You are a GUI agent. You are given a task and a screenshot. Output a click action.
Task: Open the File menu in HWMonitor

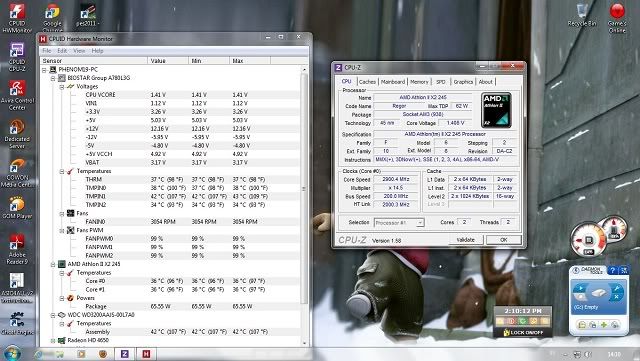(x=47, y=51)
